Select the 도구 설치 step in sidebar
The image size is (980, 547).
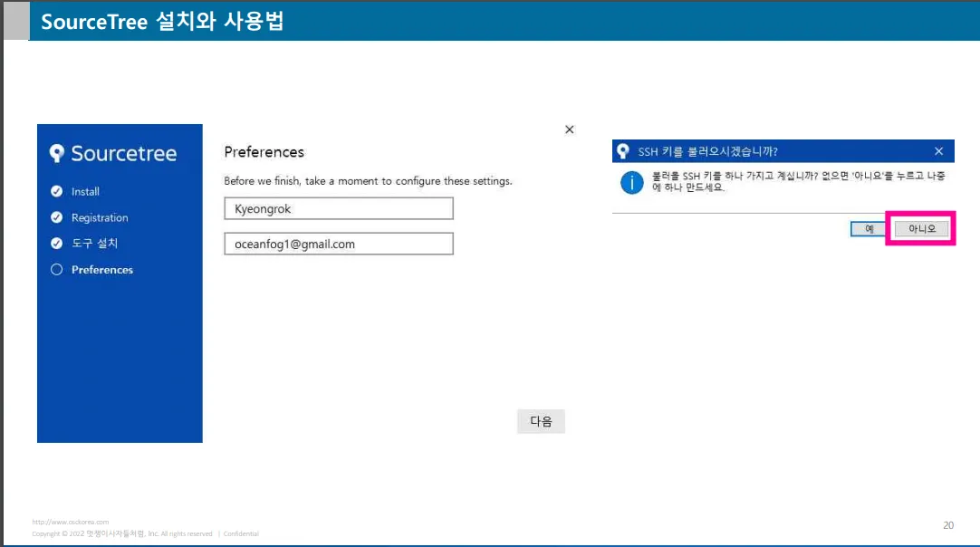tap(94, 244)
